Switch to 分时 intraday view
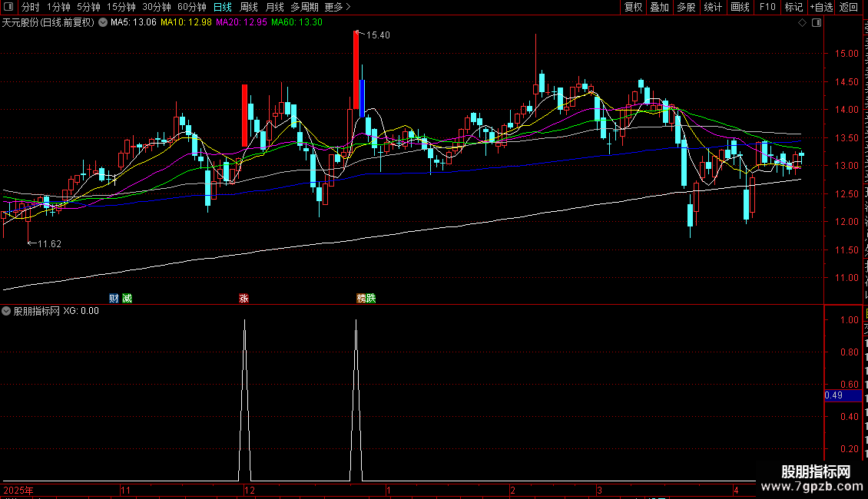The width and height of the screenshot is (868, 499). [x=31, y=7]
